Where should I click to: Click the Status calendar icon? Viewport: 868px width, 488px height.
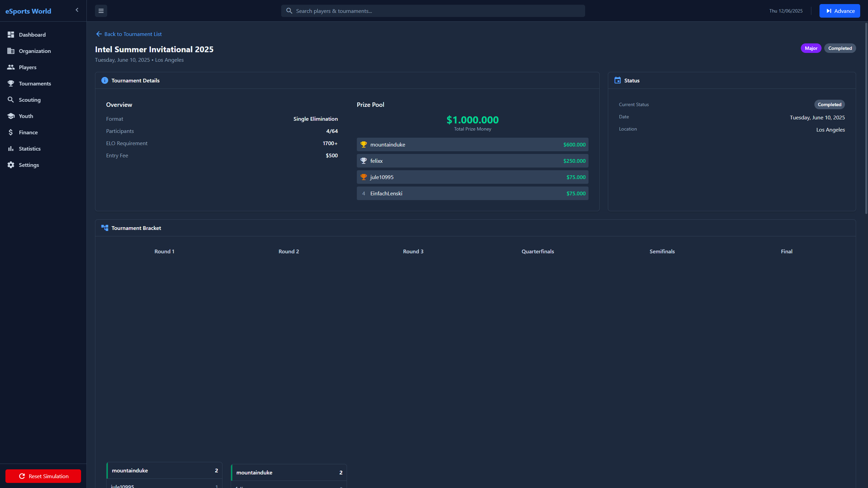pos(618,80)
